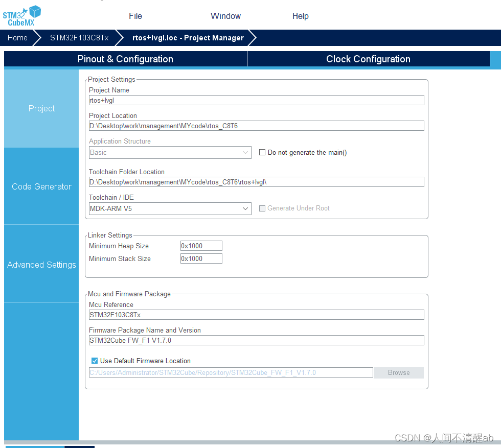Click the firmware repository path field
The image size is (501, 448).
coord(231,372)
